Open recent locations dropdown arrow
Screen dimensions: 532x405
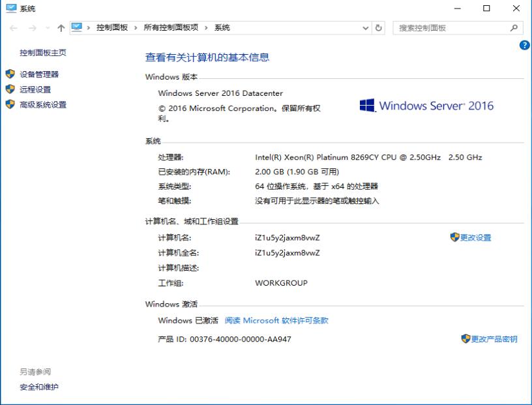tap(48, 28)
